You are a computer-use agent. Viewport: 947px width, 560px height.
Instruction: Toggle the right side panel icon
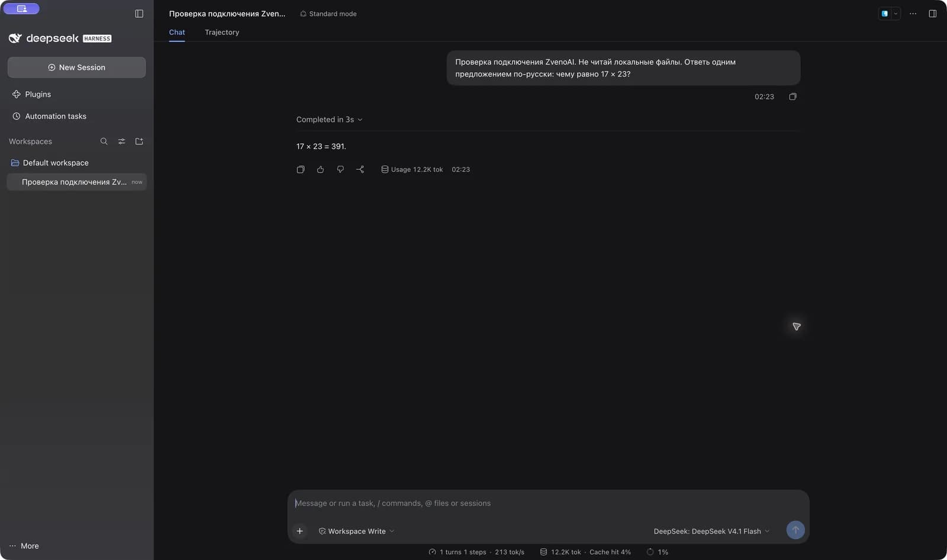[932, 14]
